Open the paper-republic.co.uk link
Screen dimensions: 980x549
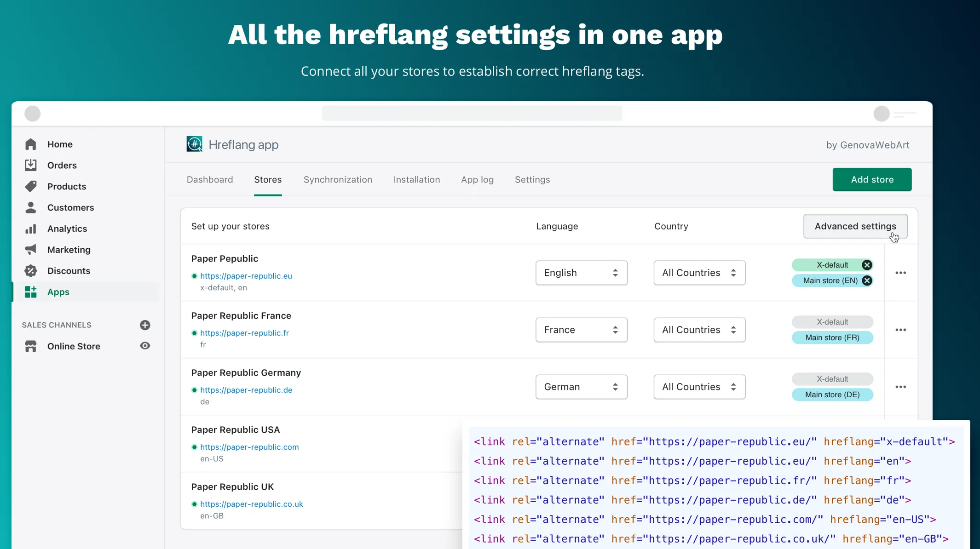pos(252,504)
